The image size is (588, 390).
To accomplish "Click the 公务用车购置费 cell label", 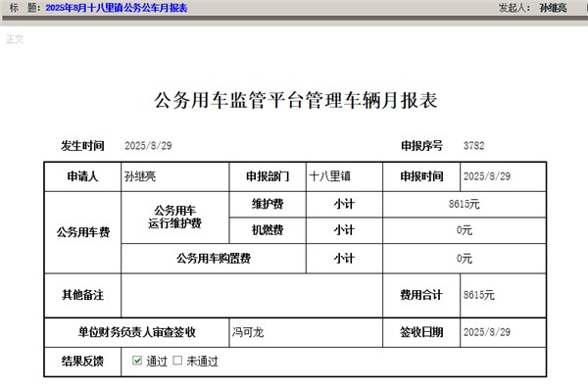I will click(214, 258).
